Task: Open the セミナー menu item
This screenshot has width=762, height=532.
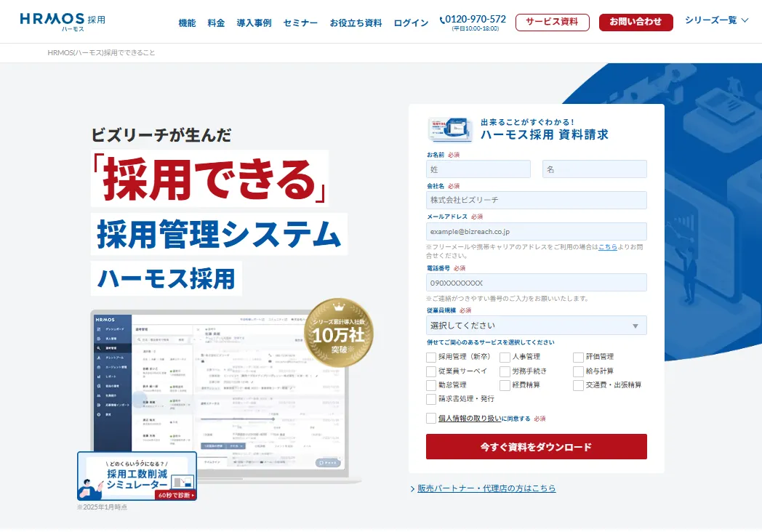Action: coord(300,23)
